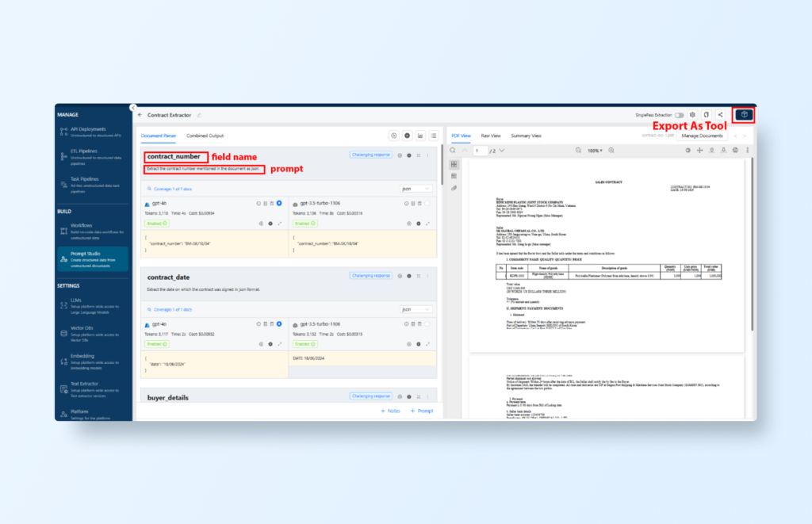This screenshot has width=812, height=524.
Task: Show the attachments paperclip panel in PDF viewer
Action: [454, 188]
